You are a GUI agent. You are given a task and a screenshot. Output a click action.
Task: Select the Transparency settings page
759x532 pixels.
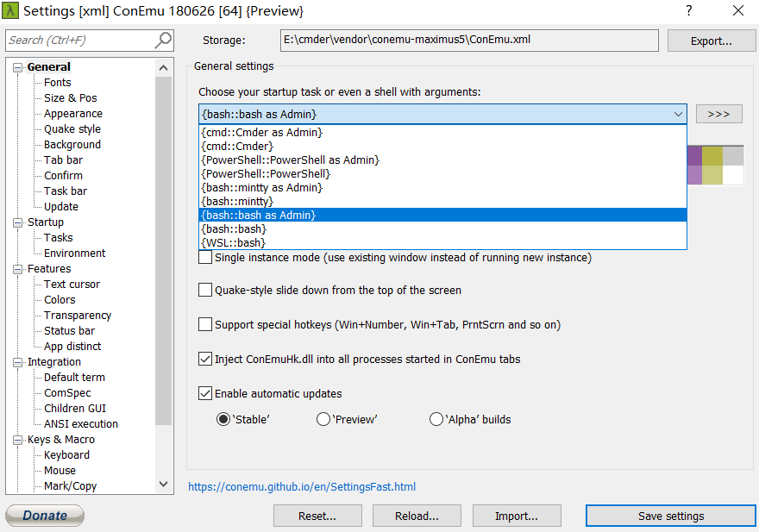(76, 315)
